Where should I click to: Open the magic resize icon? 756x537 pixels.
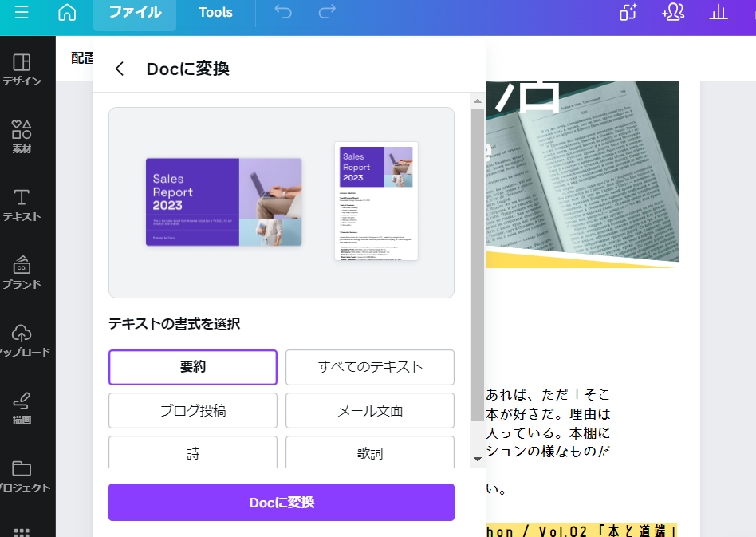[x=628, y=12]
